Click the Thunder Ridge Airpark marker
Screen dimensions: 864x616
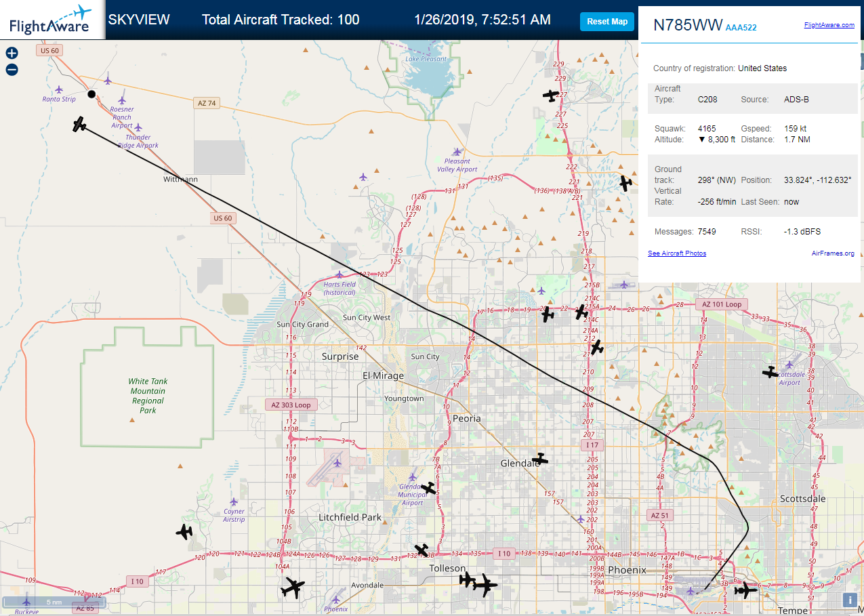[x=138, y=127]
